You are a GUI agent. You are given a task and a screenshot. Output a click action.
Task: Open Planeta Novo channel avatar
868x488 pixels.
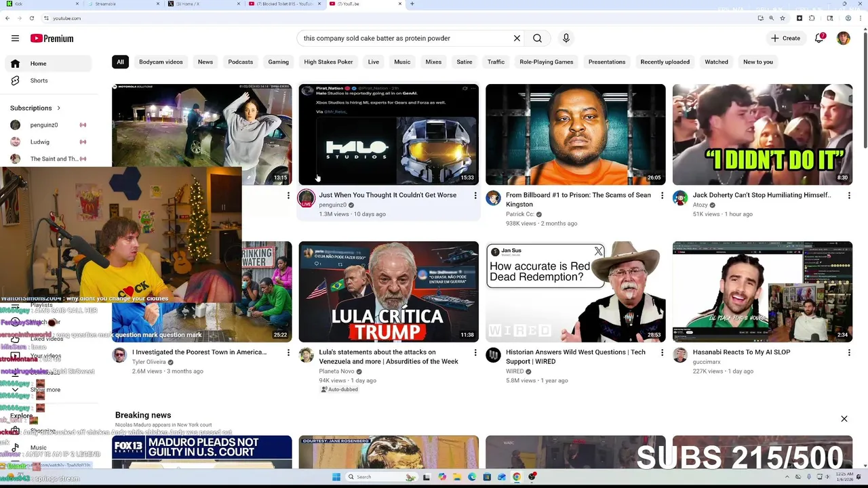(x=307, y=355)
